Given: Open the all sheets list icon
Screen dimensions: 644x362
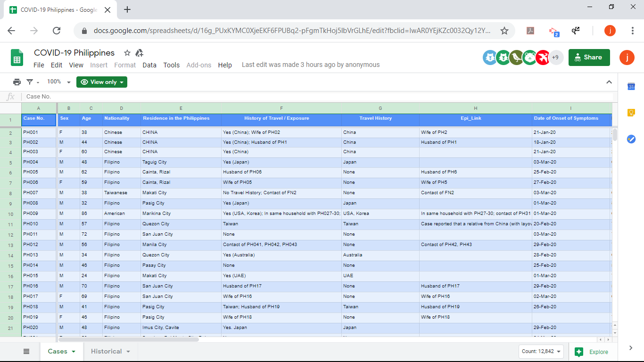Looking at the screenshot, I should tap(26, 352).
